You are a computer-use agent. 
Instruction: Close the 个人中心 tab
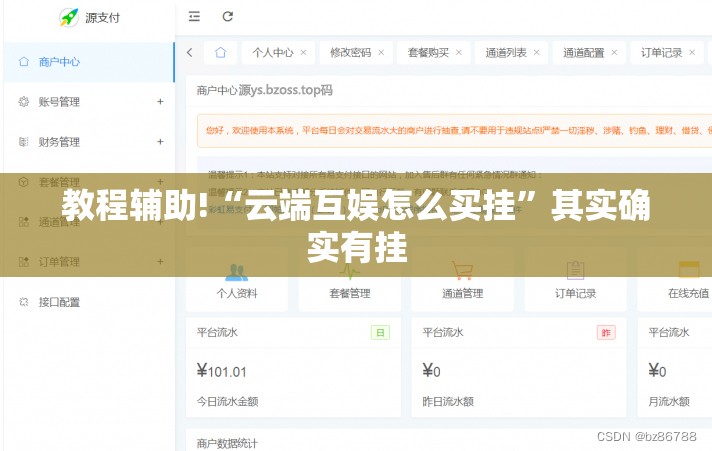pyautogui.click(x=303, y=53)
